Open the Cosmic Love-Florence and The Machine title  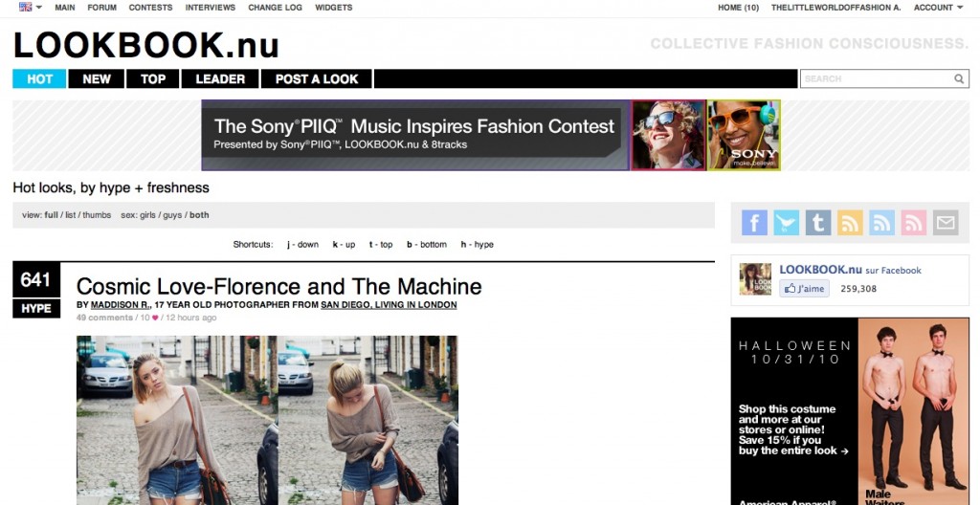278,286
